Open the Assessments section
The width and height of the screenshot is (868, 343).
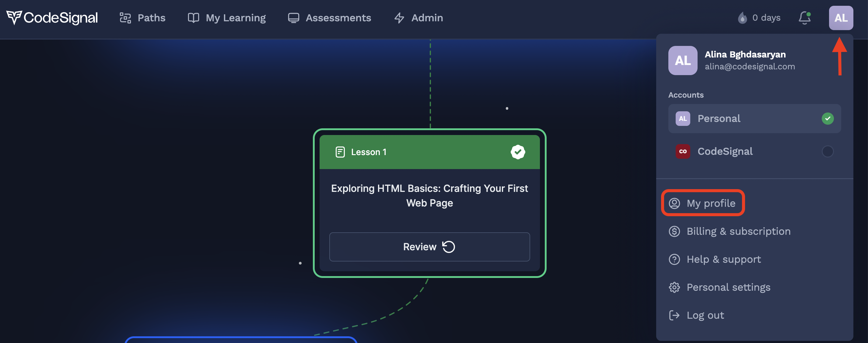[x=329, y=18]
